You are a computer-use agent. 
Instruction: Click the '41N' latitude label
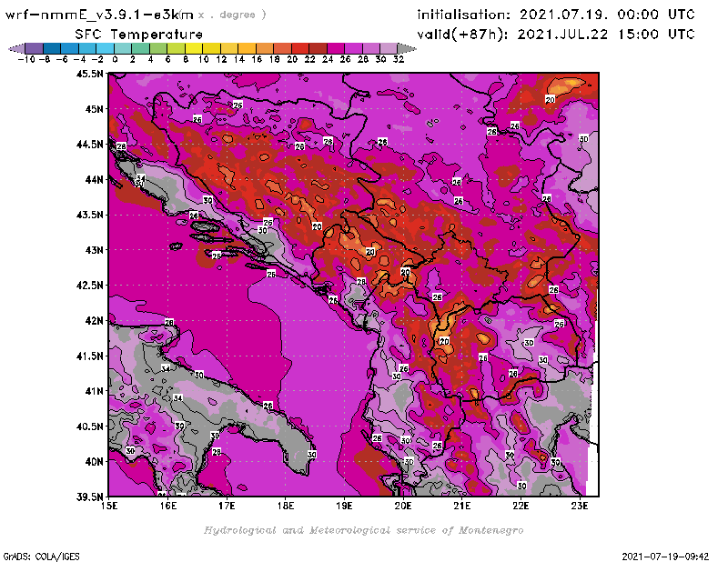[94, 391]
